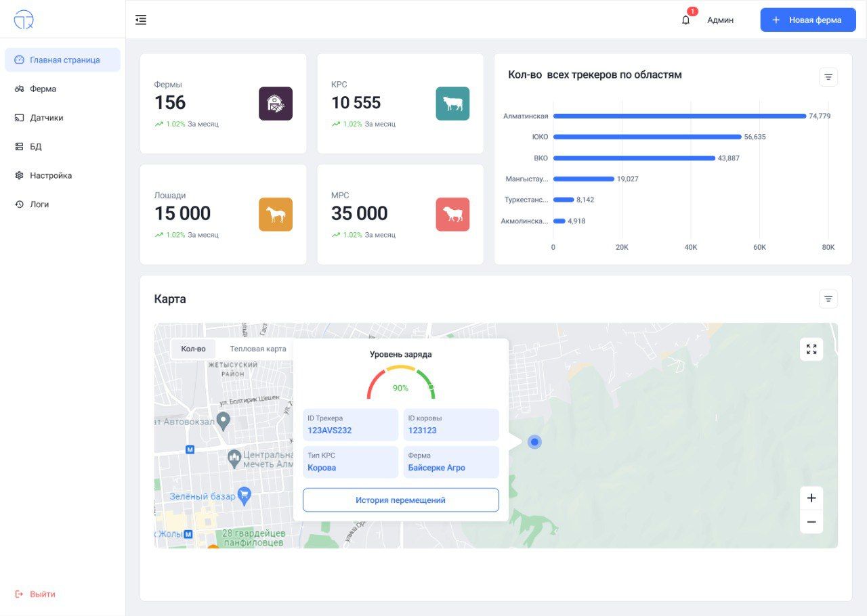
Task: Click the 74,779 value label
Action: click(820, 116)
